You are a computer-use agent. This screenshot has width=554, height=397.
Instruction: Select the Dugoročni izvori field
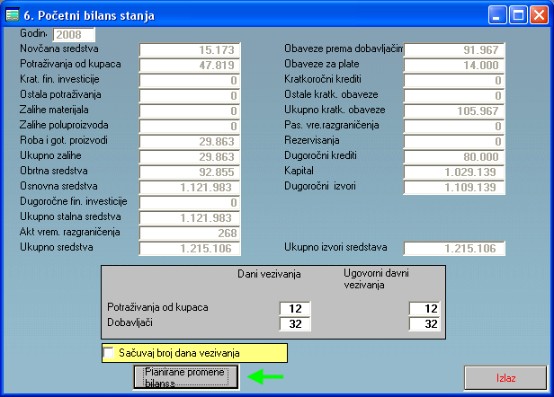(x=454, y=187)
